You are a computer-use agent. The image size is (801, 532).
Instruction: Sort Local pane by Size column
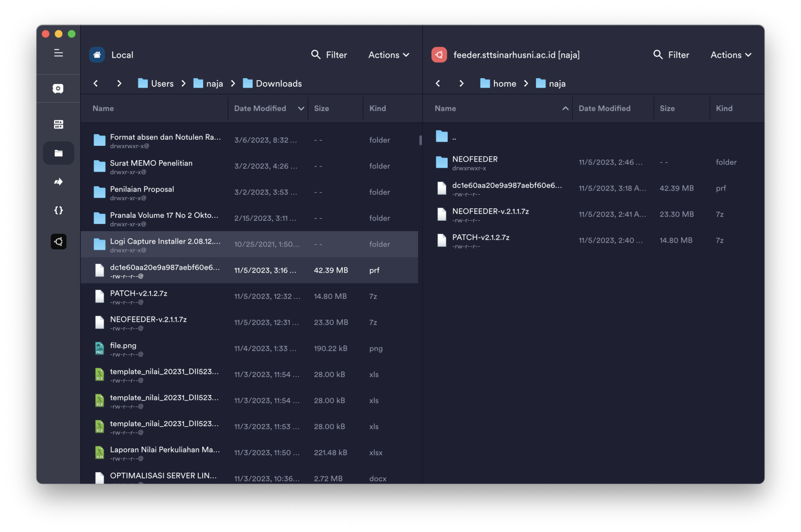pyautogui.click(x=321, y=109)
